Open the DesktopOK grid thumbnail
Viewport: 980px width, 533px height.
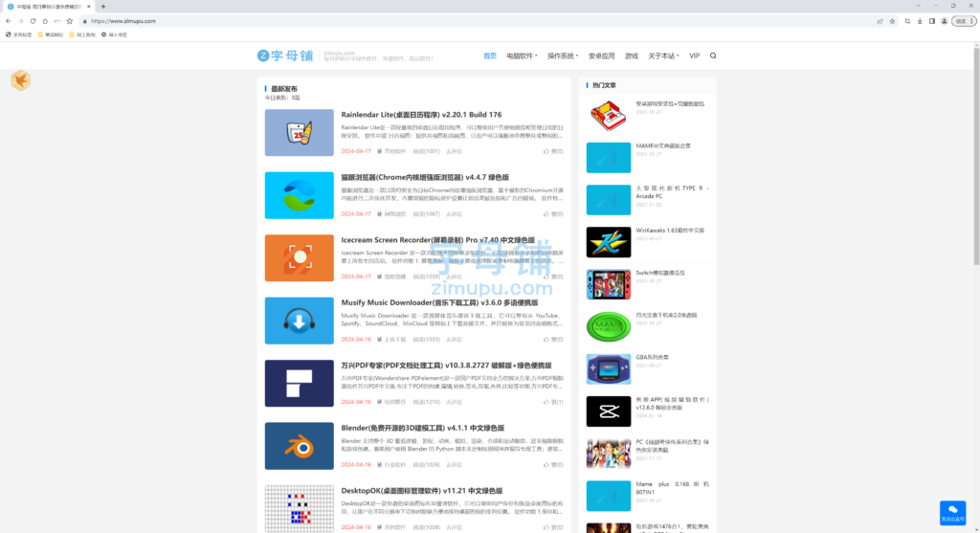click(299, 509)
